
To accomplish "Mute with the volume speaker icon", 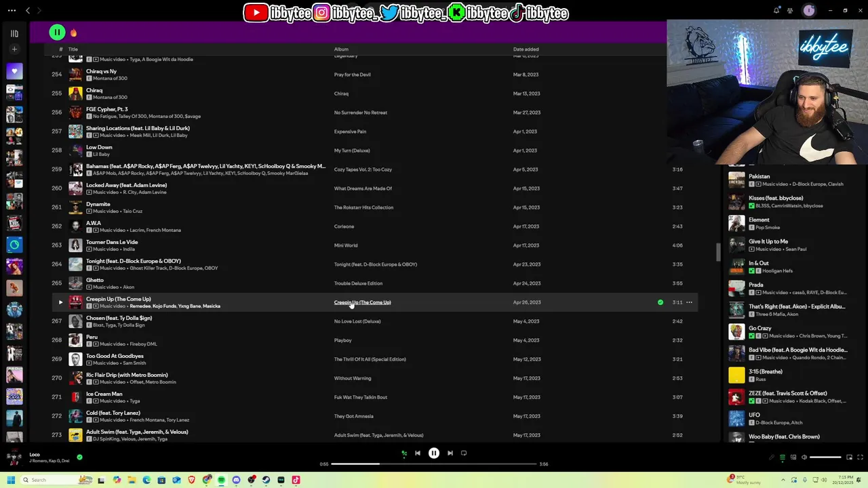I will click(x=804, y=457).
